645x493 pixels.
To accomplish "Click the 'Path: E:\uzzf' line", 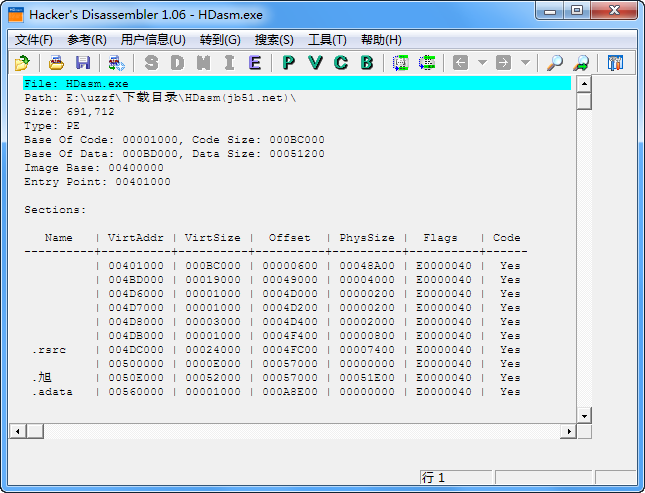I will (160, 98).
